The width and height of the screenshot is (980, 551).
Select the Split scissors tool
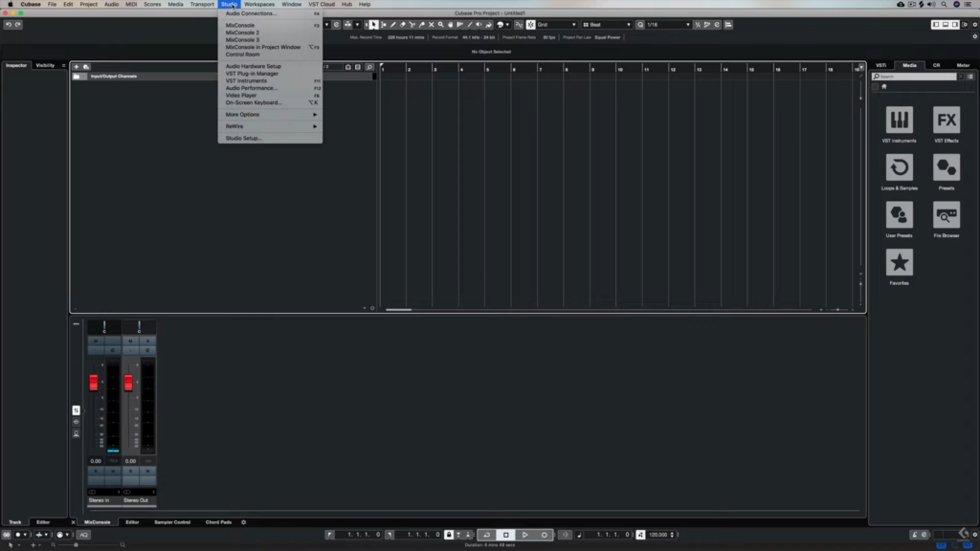[x=412, y=25]
